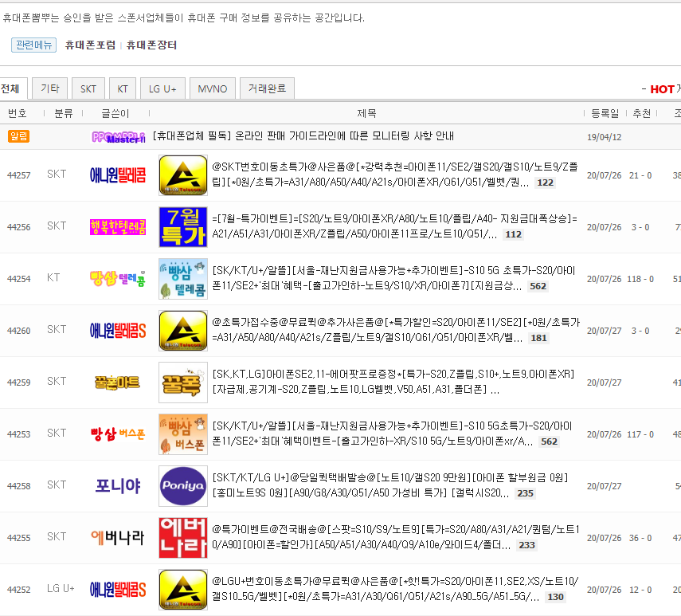Open post 44254 S10 5G 초특가 title
This screenshot has width=681, height=616.
coord(393,278)
